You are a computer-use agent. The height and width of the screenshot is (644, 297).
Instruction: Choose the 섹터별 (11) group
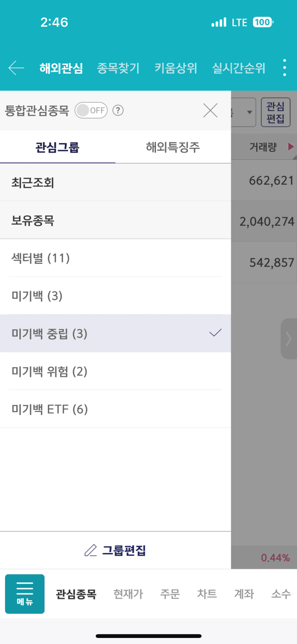point(115,258)
